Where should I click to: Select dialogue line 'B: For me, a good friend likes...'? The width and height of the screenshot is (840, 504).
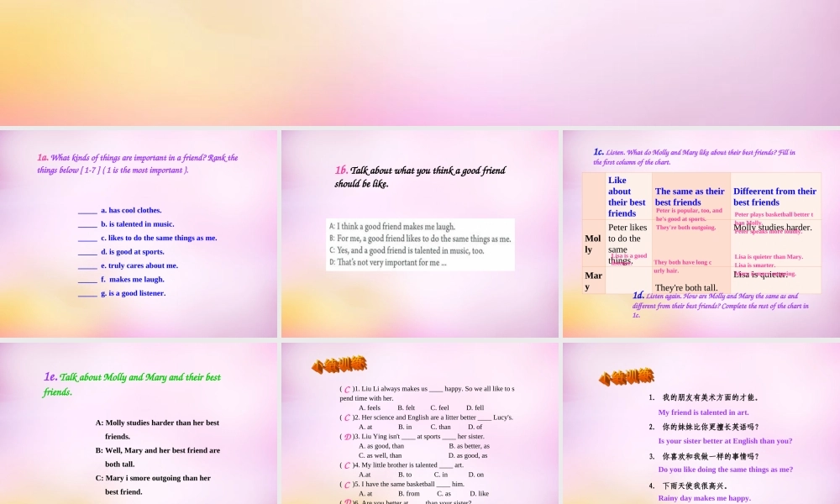coord(420,239)
